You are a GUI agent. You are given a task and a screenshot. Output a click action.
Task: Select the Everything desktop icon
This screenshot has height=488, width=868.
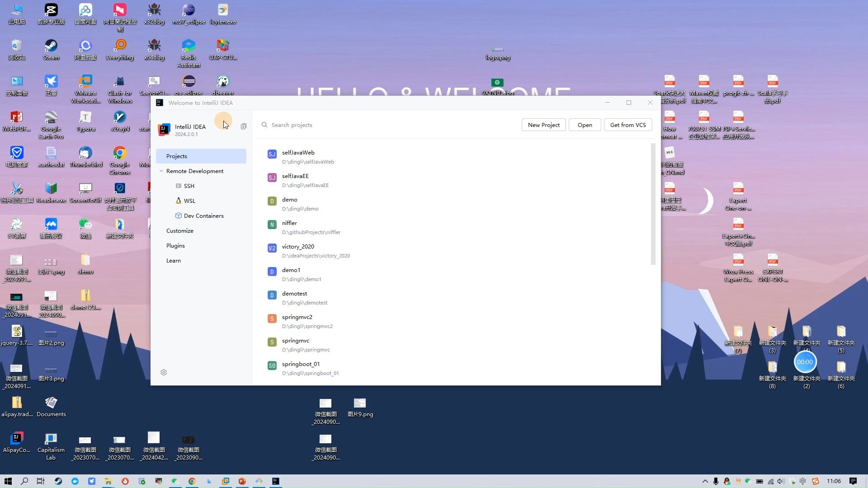coord(120,50)
